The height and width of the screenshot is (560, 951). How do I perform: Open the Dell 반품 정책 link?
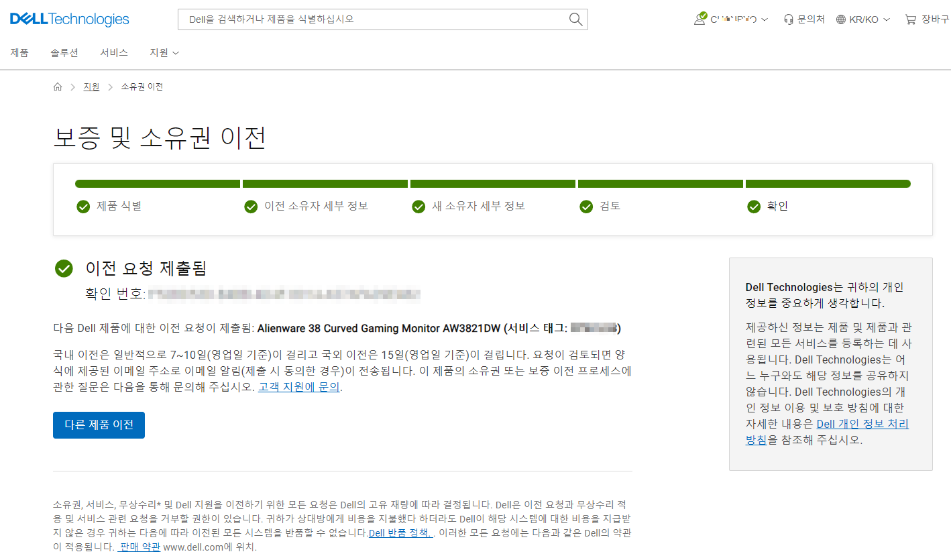401,533
